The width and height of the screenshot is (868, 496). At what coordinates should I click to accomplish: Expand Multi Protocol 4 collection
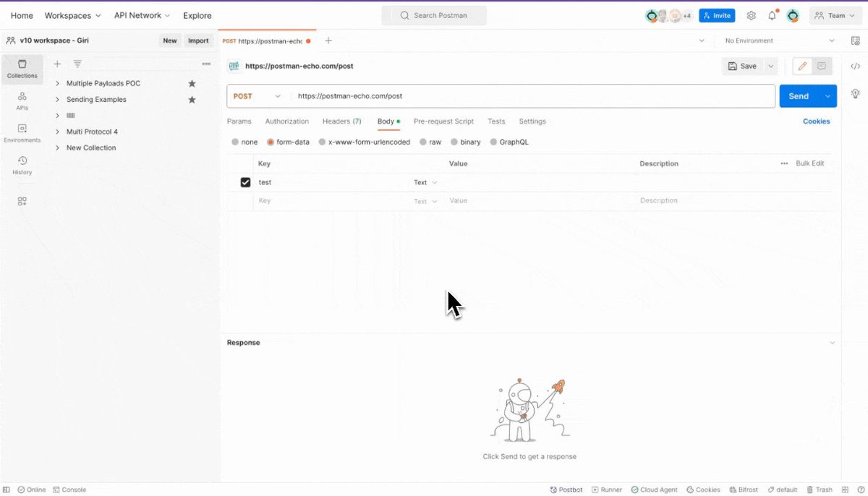(57, 132)
